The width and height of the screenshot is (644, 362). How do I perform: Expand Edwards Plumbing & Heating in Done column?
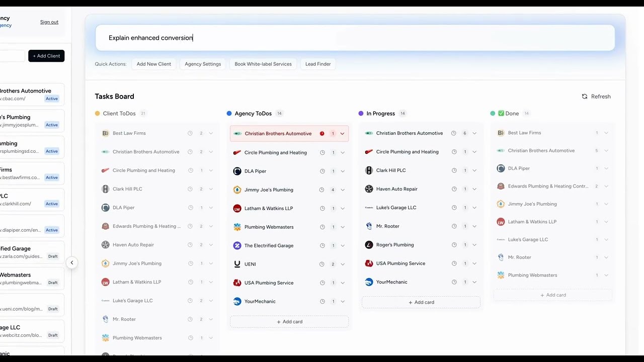point(606,186)
